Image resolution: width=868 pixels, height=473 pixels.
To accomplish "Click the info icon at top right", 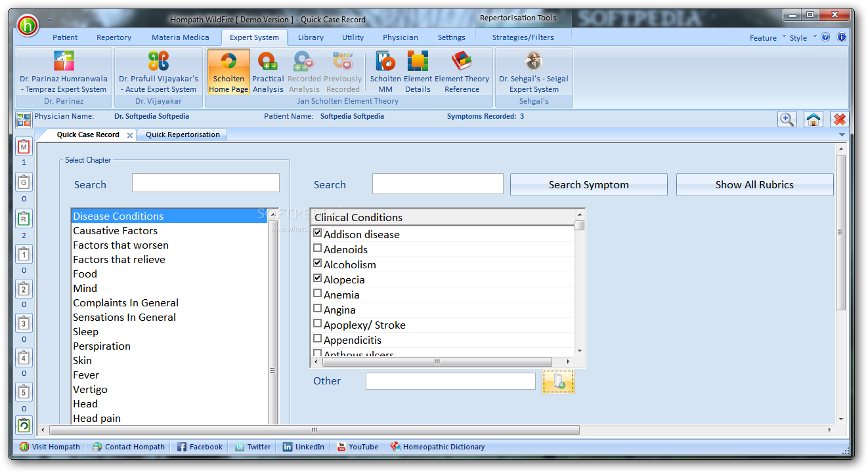I will pyautogui.click(x=841, y=37).
